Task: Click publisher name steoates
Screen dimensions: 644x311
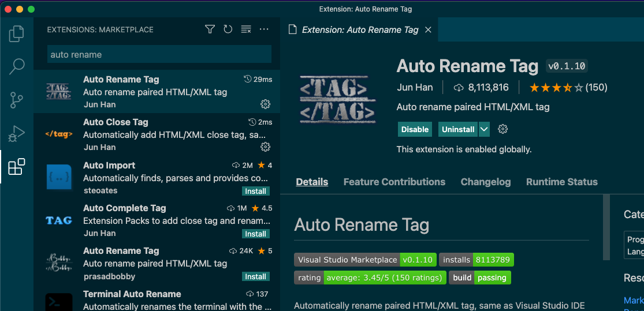Action: (100, 190)
